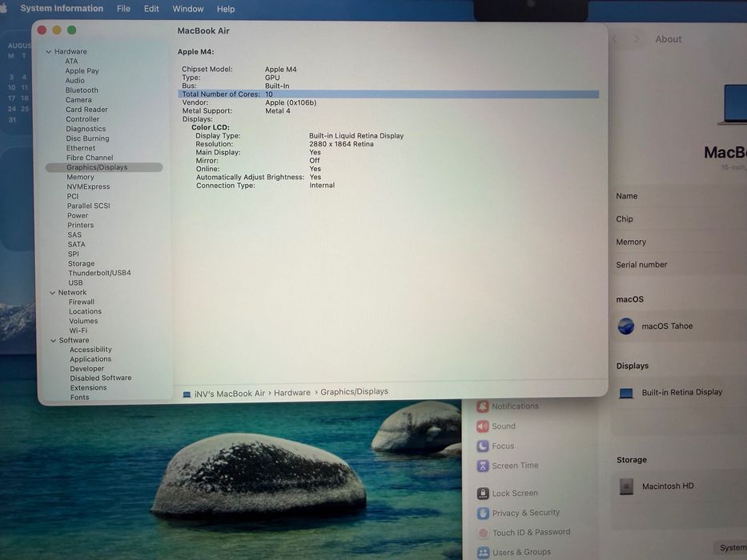
Task: Select Thunderbolt/USB4 in the sidebar
Action: click(x=99, y=272)
